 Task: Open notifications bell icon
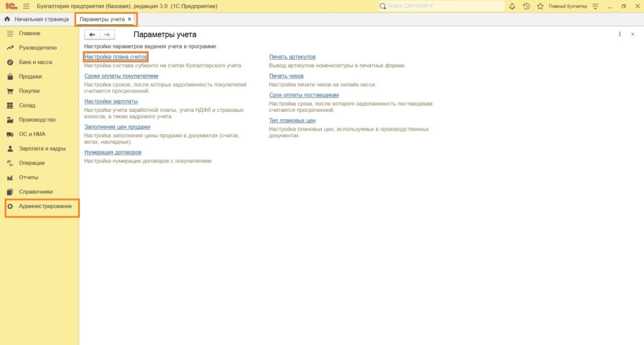[512, 6]
